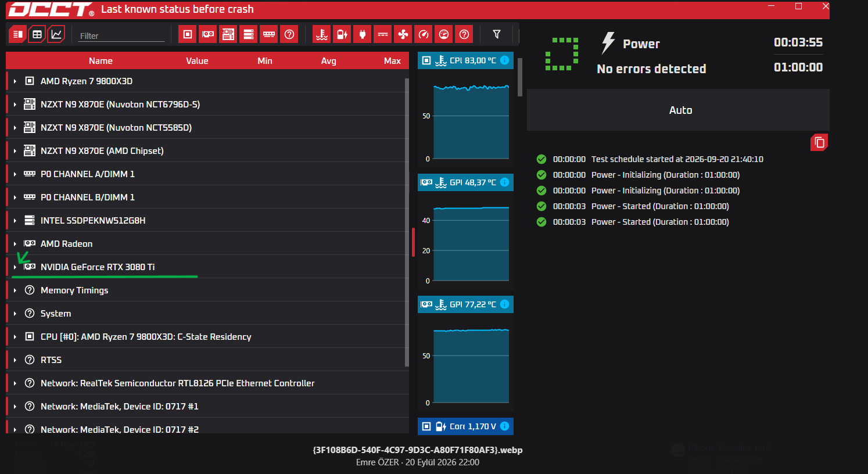Screen dimensions: 868x474
Task: Click the current sensor filter icon
Action: pos(382,34)
